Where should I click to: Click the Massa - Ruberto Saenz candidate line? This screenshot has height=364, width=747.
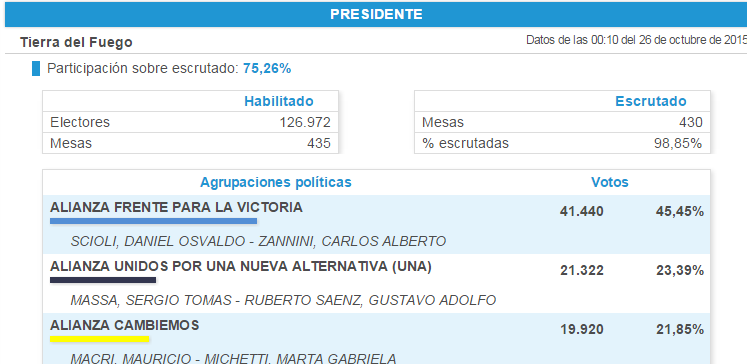(x=283, y=301)
